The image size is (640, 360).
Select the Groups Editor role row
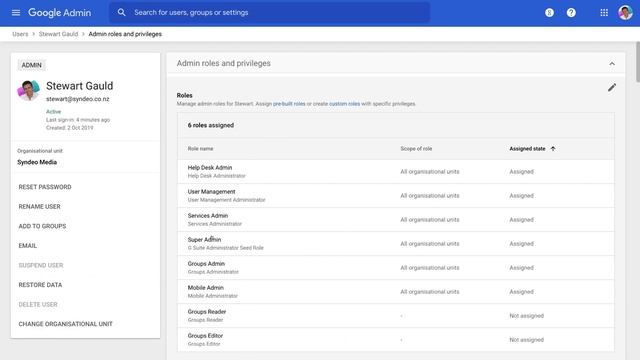396,340
